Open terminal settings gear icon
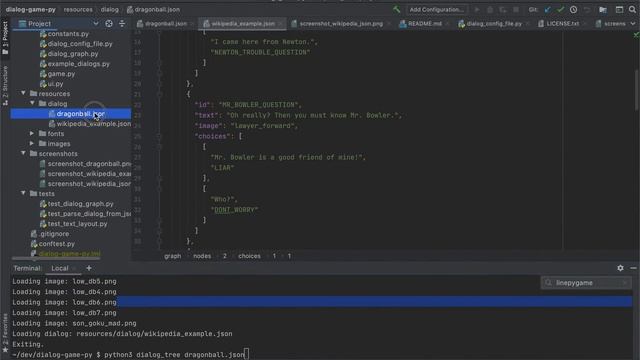Viewport: 640px width, 360px height. point(620,268)
